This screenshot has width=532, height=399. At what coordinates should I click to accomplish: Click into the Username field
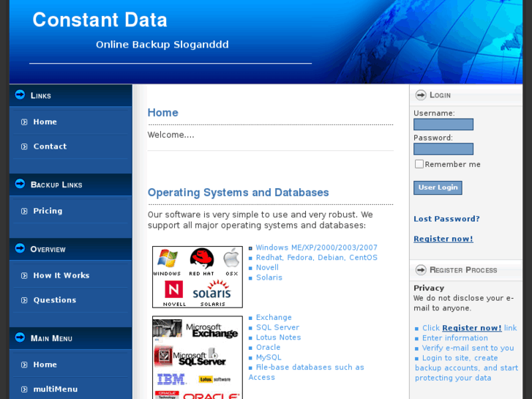443,124
